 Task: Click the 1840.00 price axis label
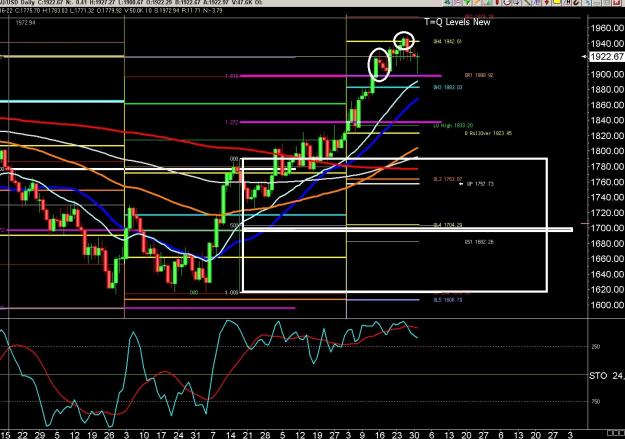coord(607,120)
